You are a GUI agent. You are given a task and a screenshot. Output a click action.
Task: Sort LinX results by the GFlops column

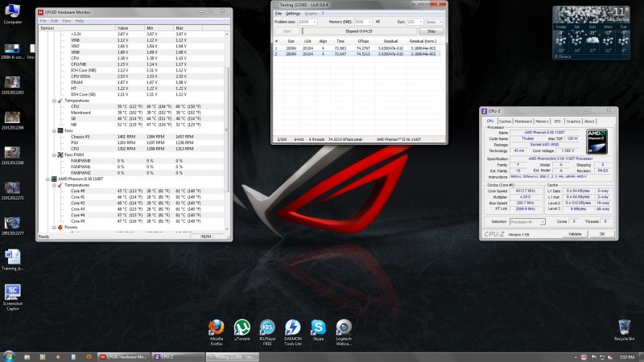click(x=363, y=41)
